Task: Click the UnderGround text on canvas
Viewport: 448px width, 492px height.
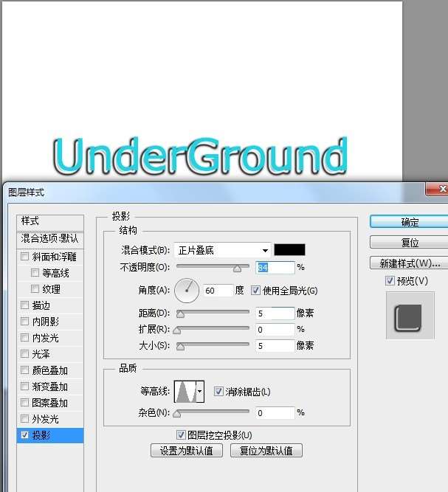Action: point(200,156)
